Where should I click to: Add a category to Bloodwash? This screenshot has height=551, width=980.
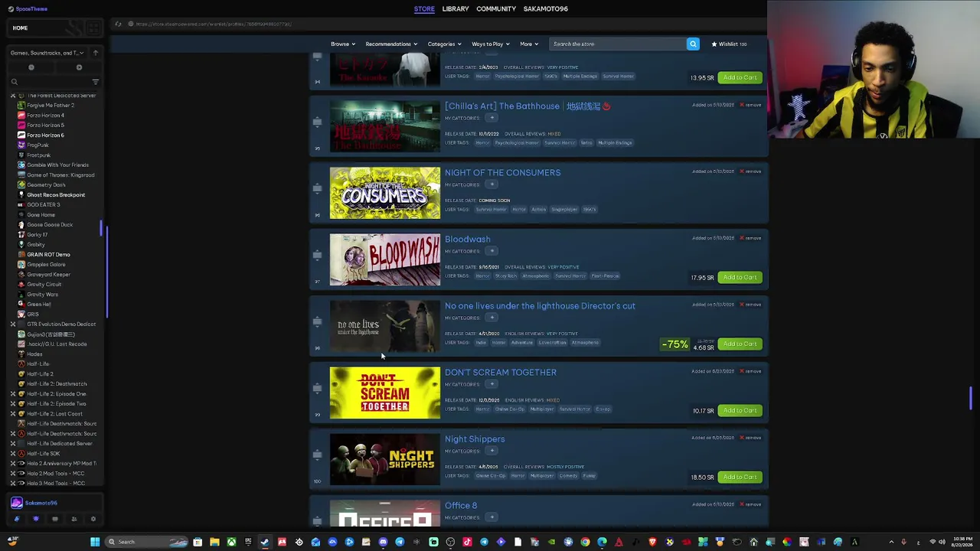(x=492, y=251)
